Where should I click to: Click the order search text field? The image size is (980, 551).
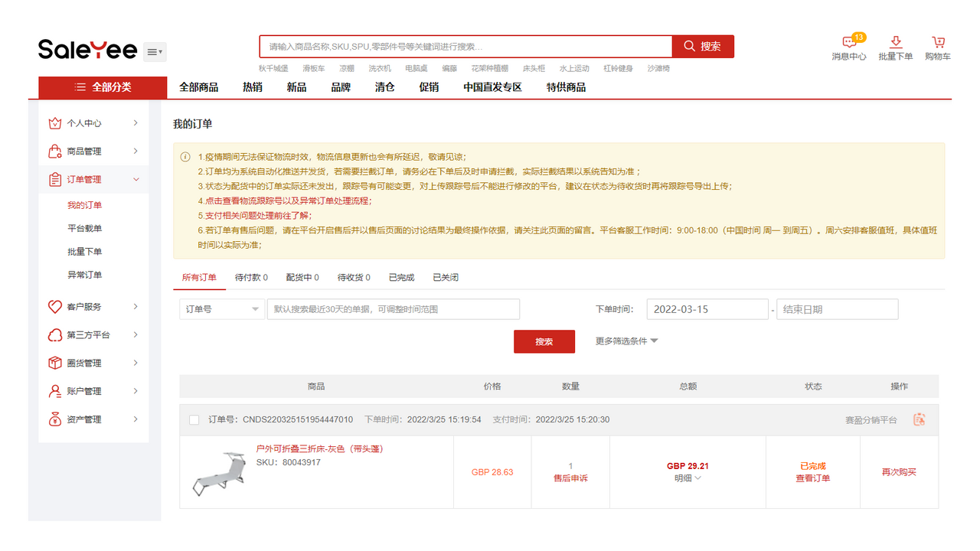(x=394, y=309)
